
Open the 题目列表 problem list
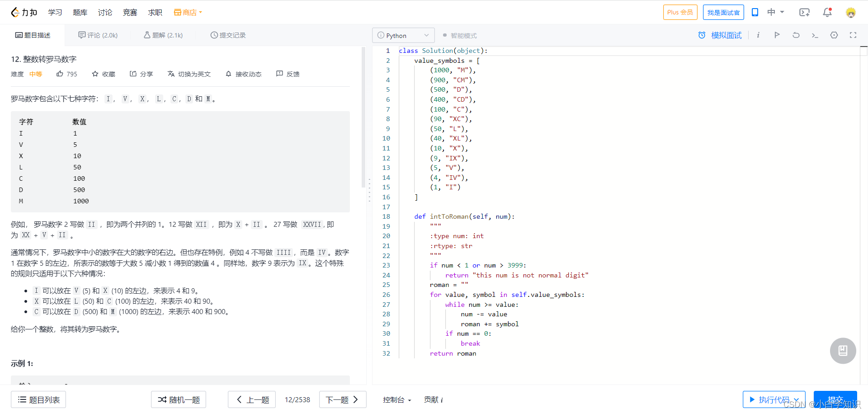[x=38, y=399]
